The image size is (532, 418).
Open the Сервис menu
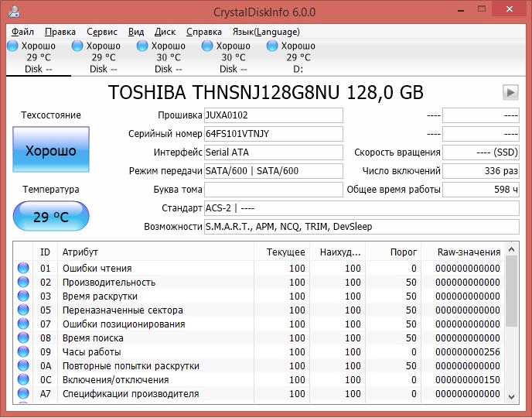pos(102,32)
